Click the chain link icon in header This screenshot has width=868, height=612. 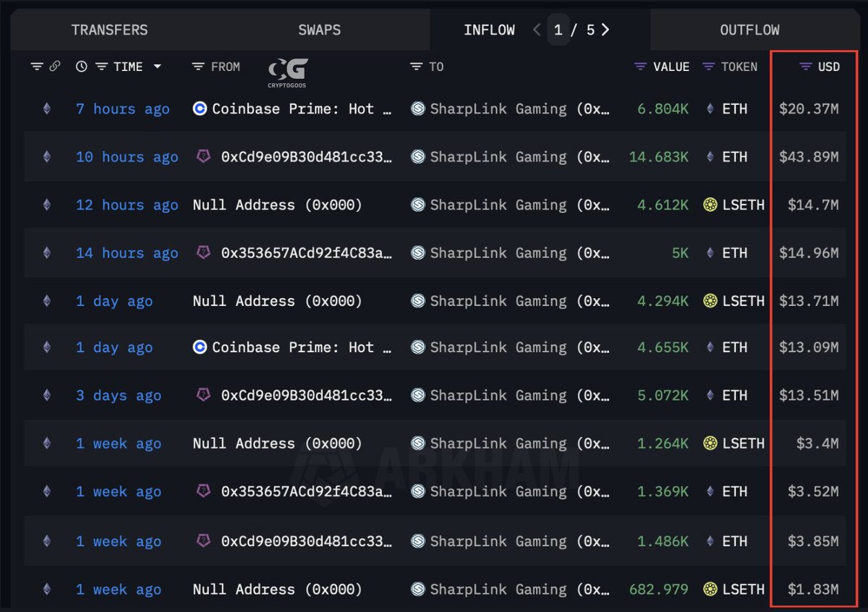(x=55, y=67)
